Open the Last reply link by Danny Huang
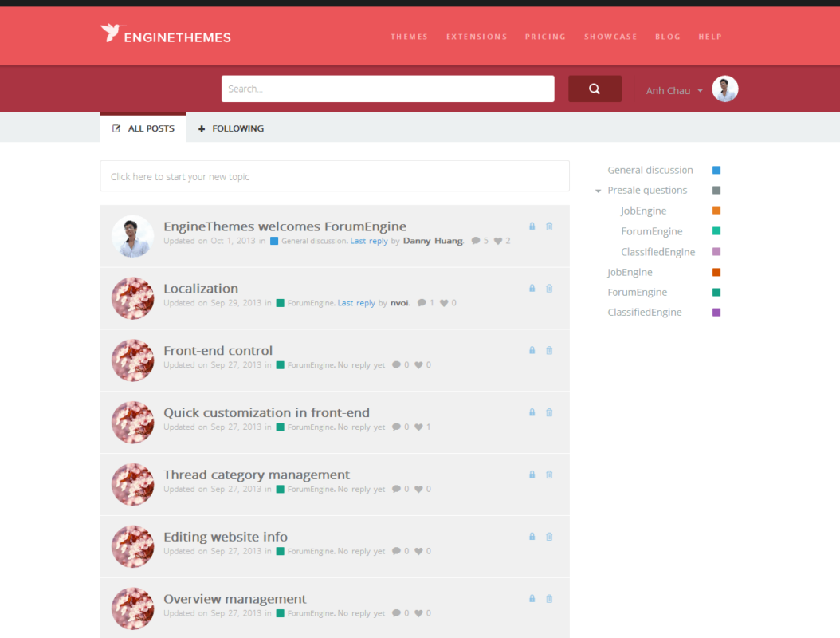 click(x=369, y=240)
